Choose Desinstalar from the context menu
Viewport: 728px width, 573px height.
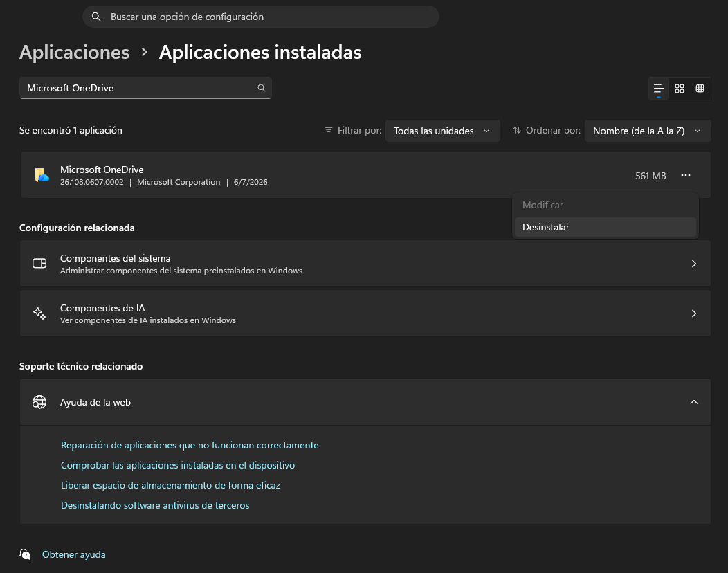click(606, 227)
